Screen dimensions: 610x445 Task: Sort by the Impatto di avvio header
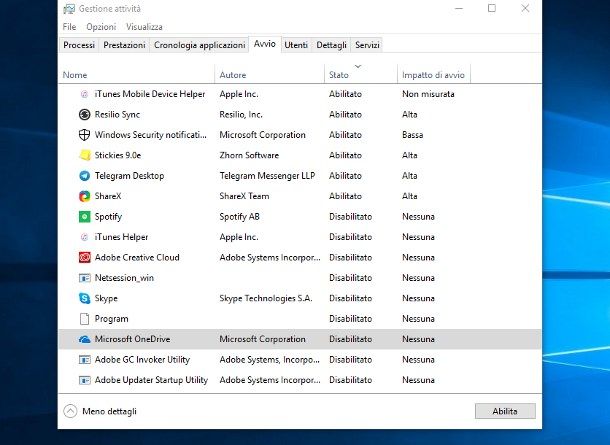click(x=433, y=75)
